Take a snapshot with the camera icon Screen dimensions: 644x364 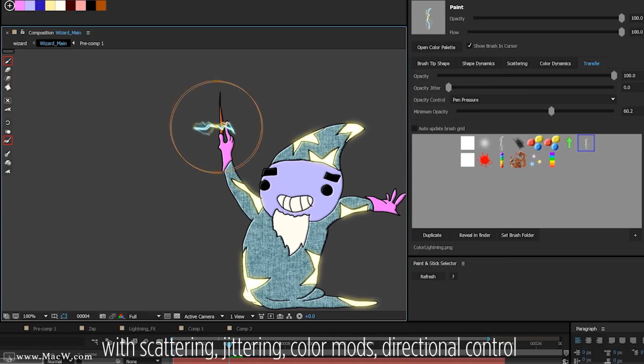coord(103,316)
